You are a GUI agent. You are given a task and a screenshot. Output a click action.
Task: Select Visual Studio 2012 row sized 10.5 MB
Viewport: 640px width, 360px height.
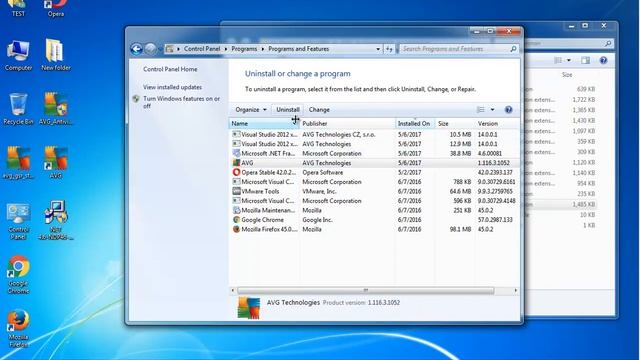(374, 134)
